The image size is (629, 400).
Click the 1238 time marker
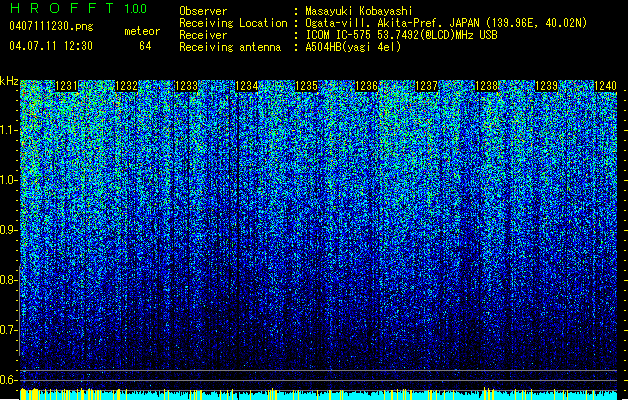(486, 86)
